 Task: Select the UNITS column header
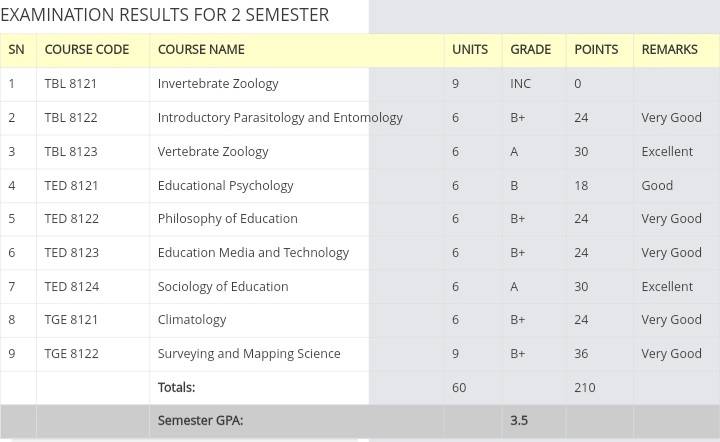(470, 50)
